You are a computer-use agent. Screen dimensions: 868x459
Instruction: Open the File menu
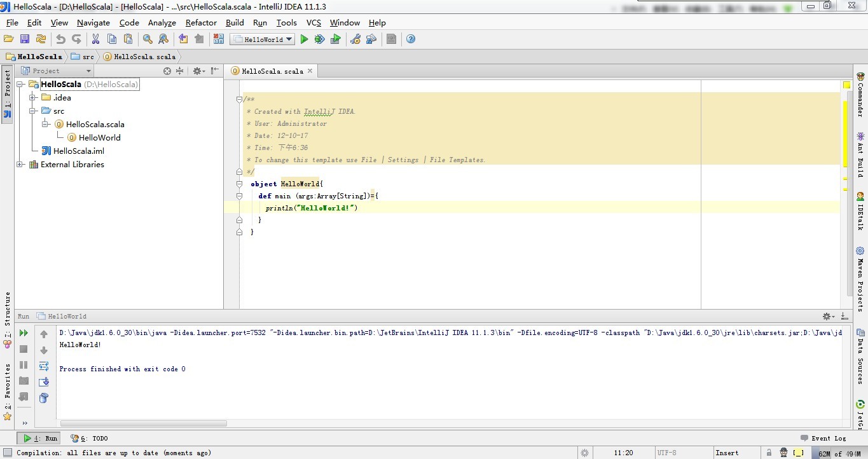tap(12, 22)
